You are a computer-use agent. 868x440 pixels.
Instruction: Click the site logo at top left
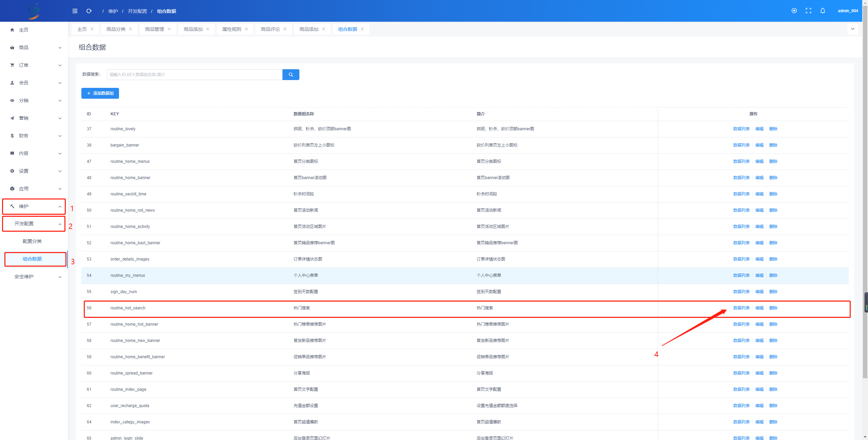click(x=34, y=11)
